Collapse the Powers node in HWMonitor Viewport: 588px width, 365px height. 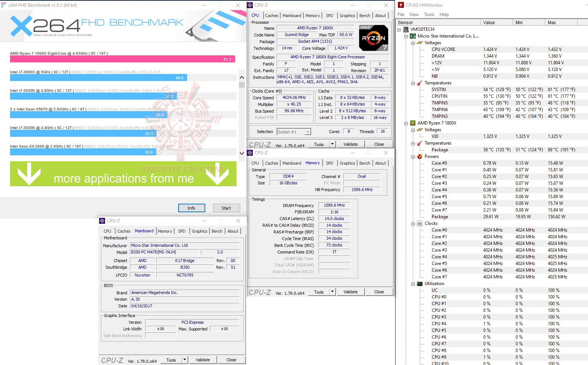(413, 156)
